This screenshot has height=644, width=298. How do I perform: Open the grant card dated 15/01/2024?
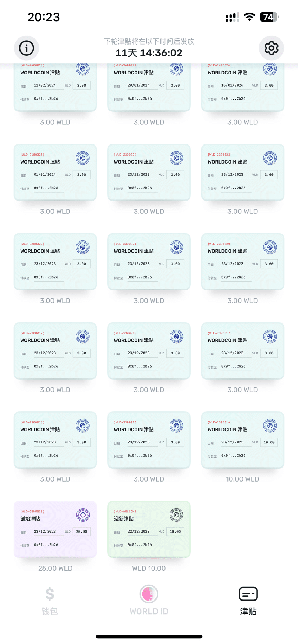[243, 87]
